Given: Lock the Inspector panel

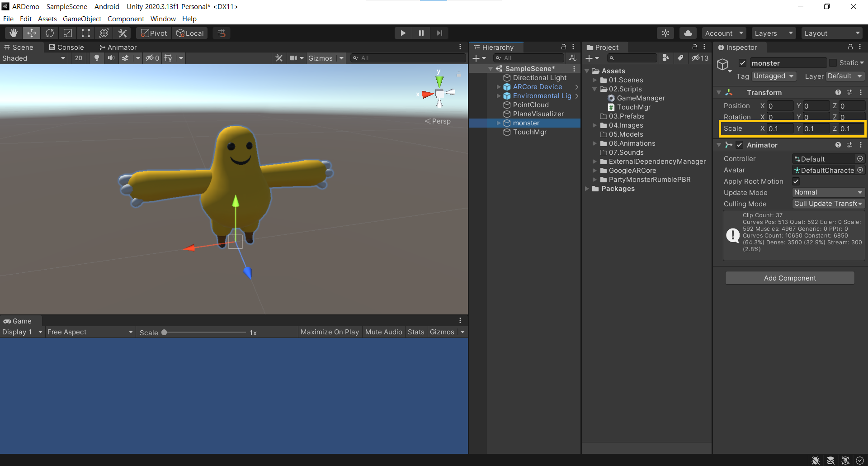Looking at the screenshot, I should [850, 47].
